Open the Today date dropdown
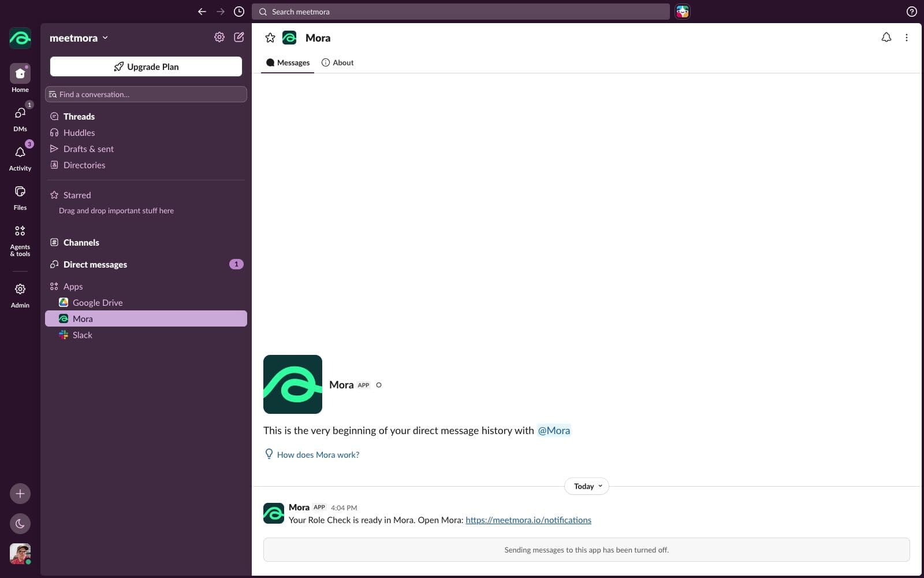 click(587, 486)
